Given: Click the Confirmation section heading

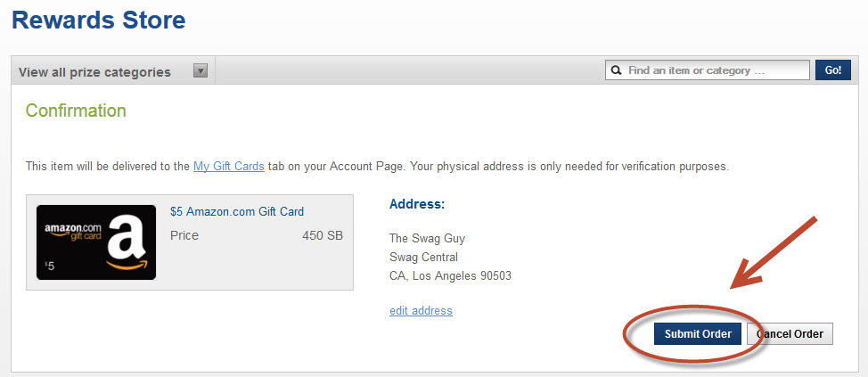Looking at the screenshot, I should [76, 111].
